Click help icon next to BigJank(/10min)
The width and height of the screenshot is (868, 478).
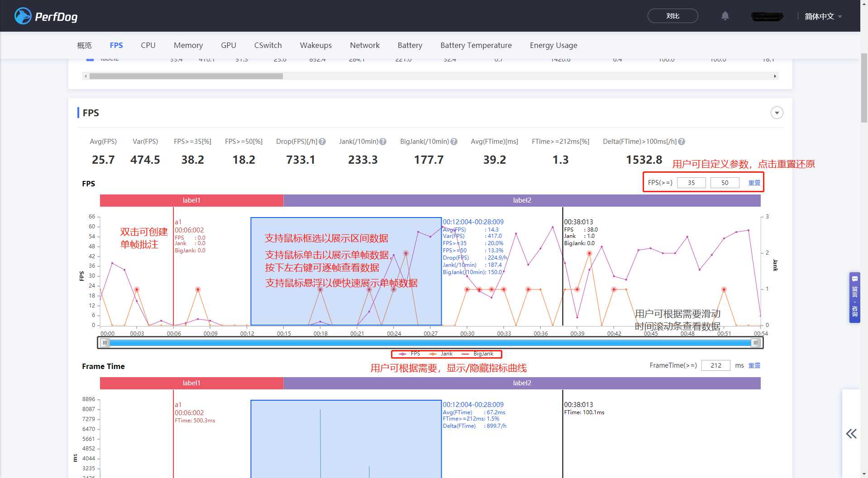click(x=454, y=142)
